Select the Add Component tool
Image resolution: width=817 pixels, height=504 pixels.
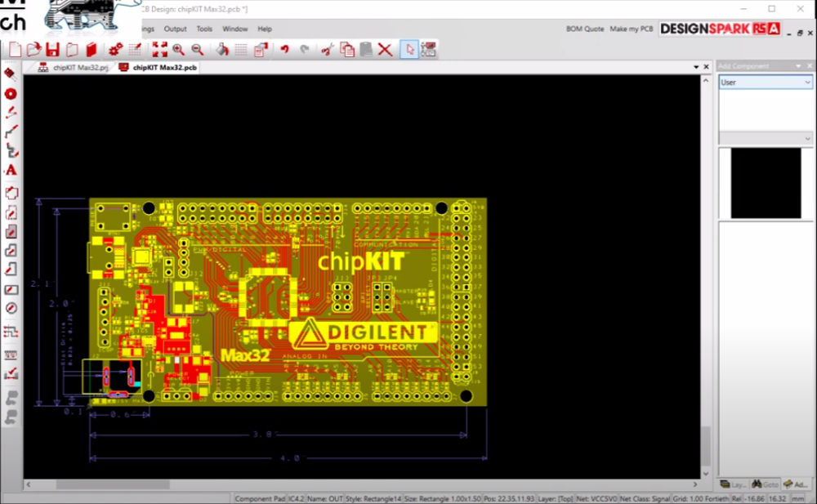(x=11, y=74)
